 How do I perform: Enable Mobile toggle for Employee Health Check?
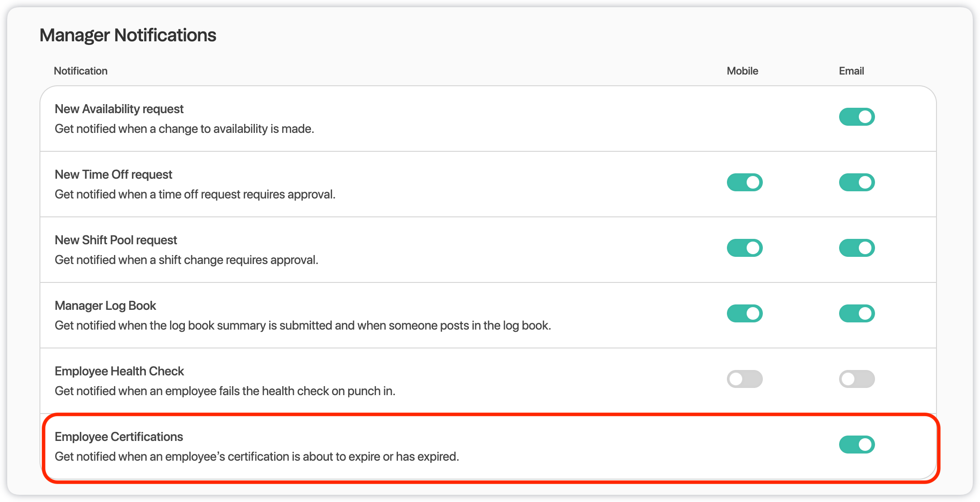pyautogui.click(x=744, y=379)
